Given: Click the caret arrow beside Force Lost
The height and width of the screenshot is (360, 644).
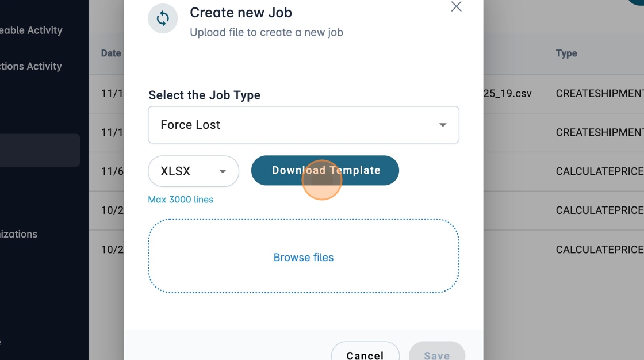Looking at the screenshot, I should [x=443, y=125].
